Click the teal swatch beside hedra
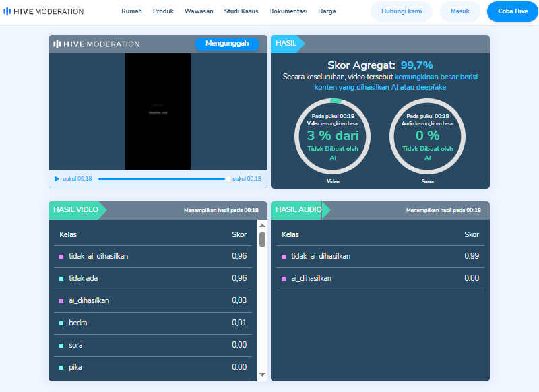Viewport: 539px width, 392px height. click(61, 323)
